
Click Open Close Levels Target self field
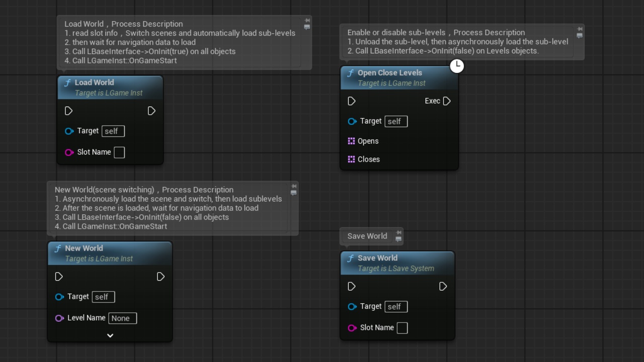click(396, 121)
